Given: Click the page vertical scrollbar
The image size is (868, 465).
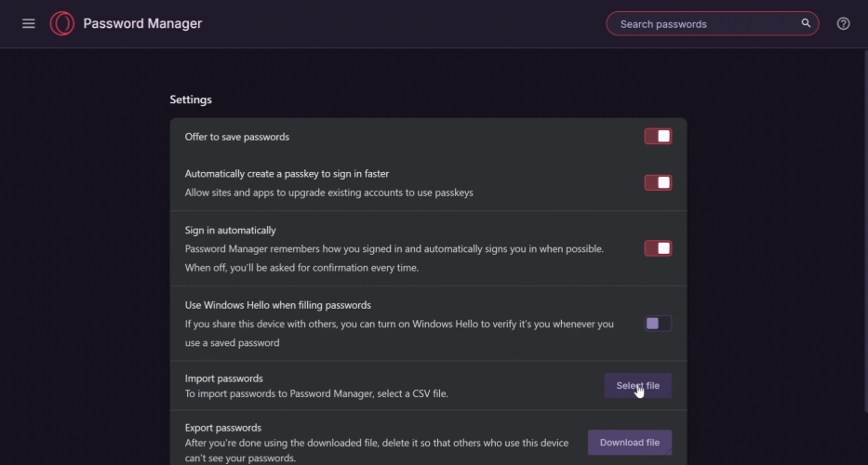Looking at the screenshot, I should (865, 232).
